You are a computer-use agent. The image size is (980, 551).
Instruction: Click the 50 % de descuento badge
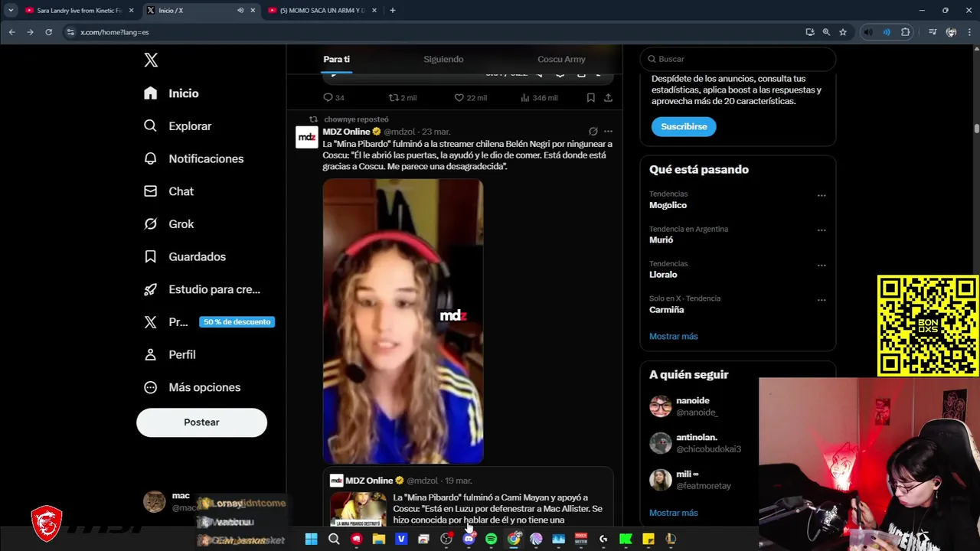point(237,322)
